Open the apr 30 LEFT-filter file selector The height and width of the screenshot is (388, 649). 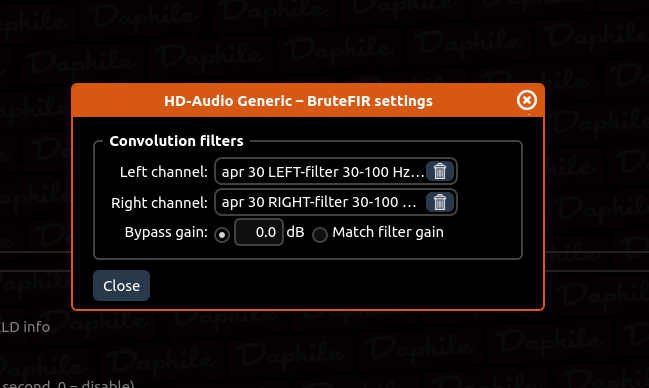click(x=321, y=171)
